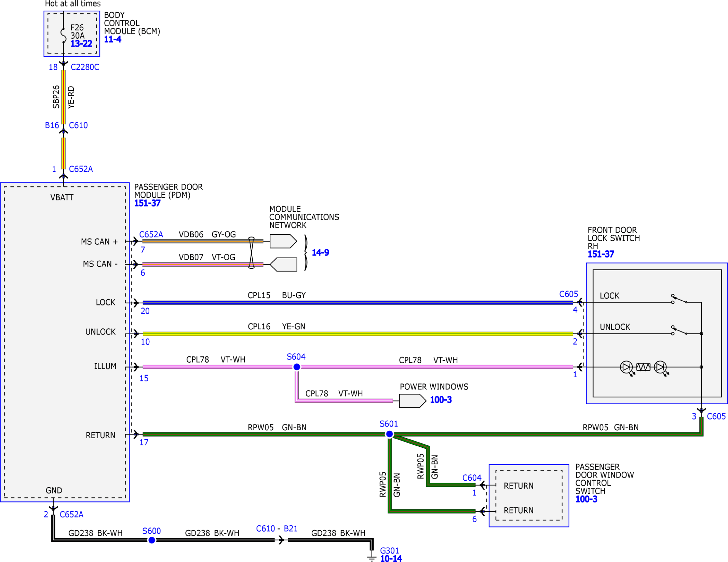
Task: Open Passenger Door Window Control Switch 100-3 link
Action: click(x=586, y=499)
